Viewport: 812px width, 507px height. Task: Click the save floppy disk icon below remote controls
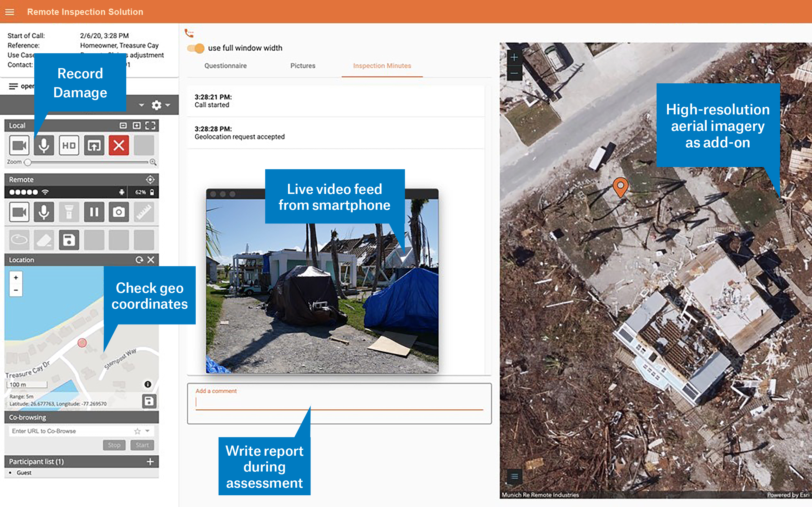[x=69, y=240]
